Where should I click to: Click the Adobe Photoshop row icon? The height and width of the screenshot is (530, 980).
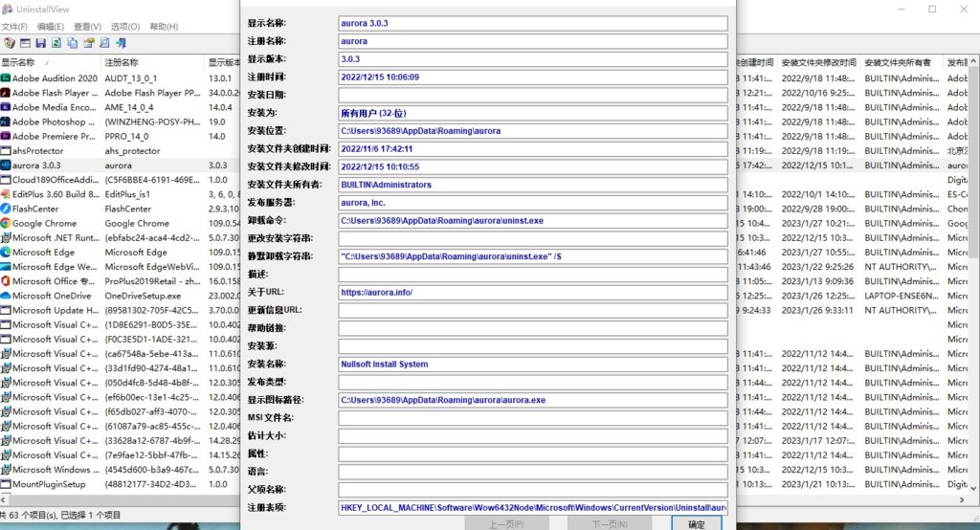coord(6,121)
